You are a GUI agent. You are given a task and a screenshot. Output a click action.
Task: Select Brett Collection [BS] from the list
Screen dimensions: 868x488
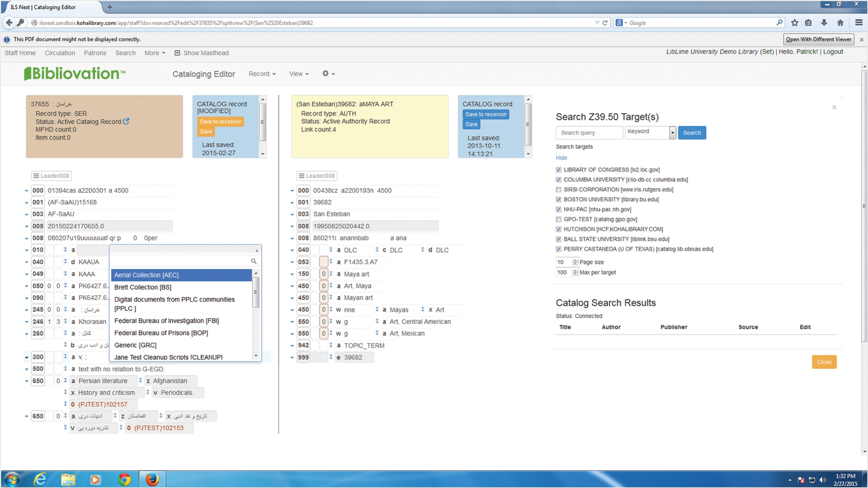143,287
